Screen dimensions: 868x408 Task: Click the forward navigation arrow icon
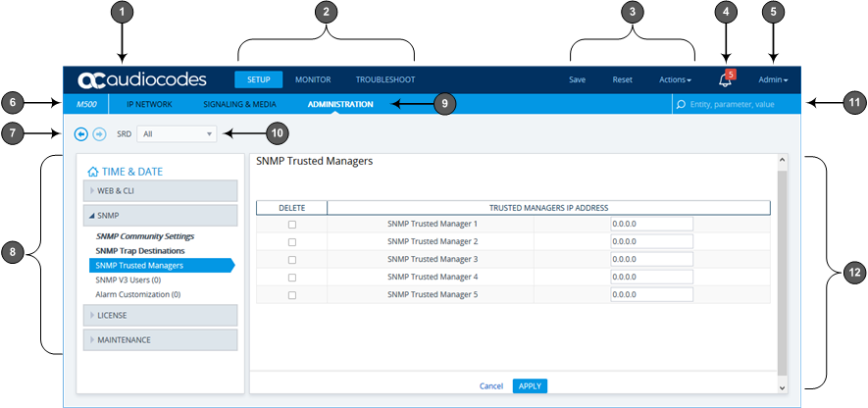point(99,133)
